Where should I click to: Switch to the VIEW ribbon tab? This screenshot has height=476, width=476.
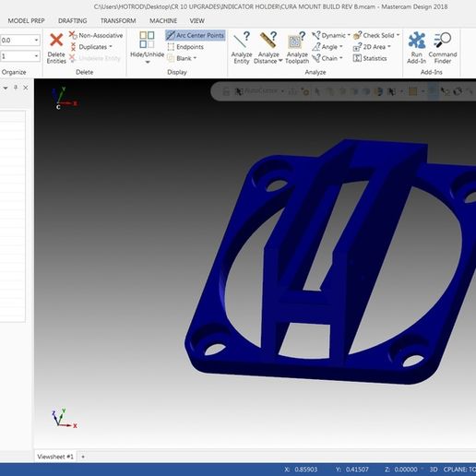[x=196, y=20]
